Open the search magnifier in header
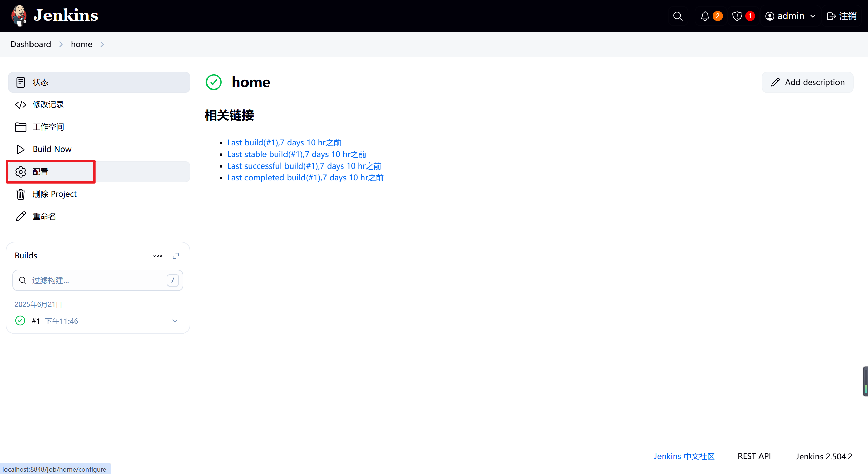This screenshot has height=474, width=868. pyautogui.click(x=677, y=16)
